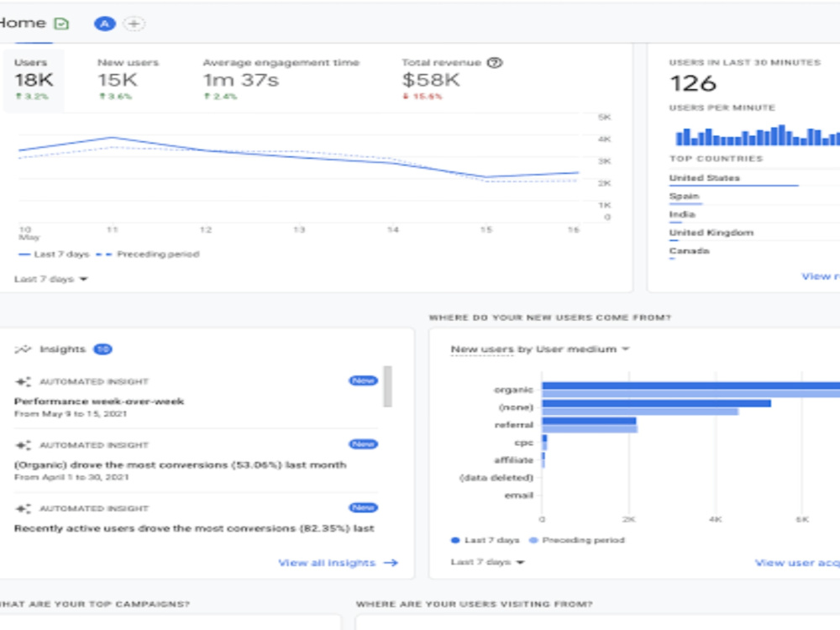Select the New users metric tab
Screen dimensions: 840x630
coord(128,80)
